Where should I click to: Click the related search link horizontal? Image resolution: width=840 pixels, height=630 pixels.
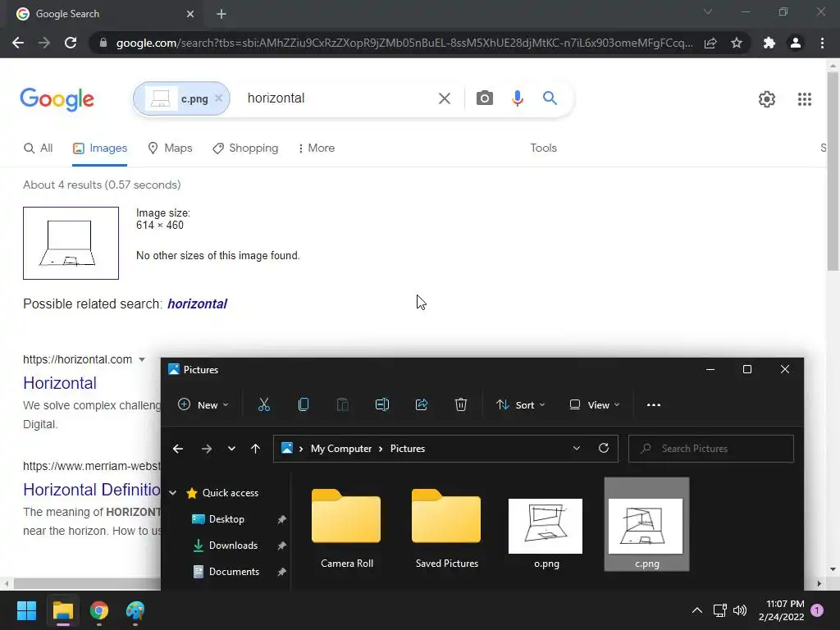coord(197,304)
